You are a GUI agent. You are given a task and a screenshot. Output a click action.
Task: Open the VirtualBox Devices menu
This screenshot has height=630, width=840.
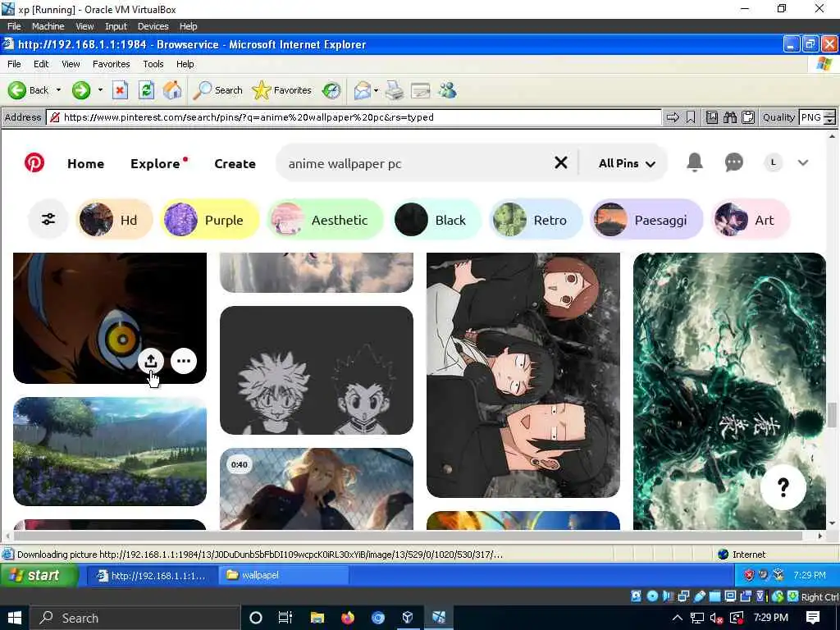[x=153, y=26]
